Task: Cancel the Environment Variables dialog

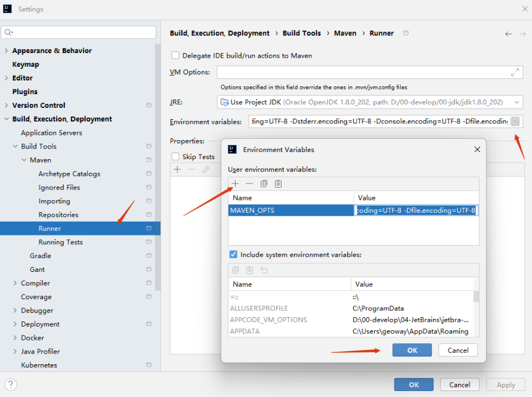Action: tap(457, 350)
